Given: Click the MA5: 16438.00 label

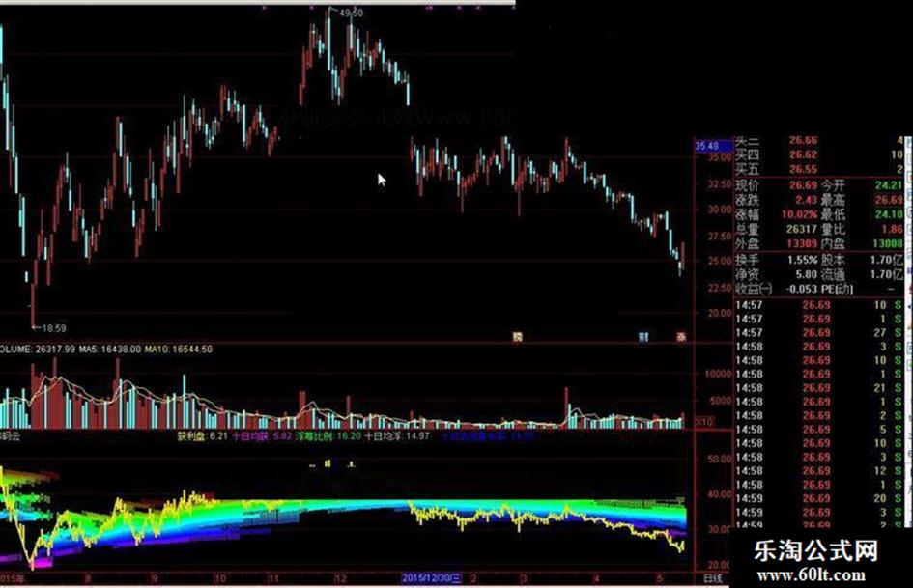Looking at the screenshot, I should click(x=110, y=350).
